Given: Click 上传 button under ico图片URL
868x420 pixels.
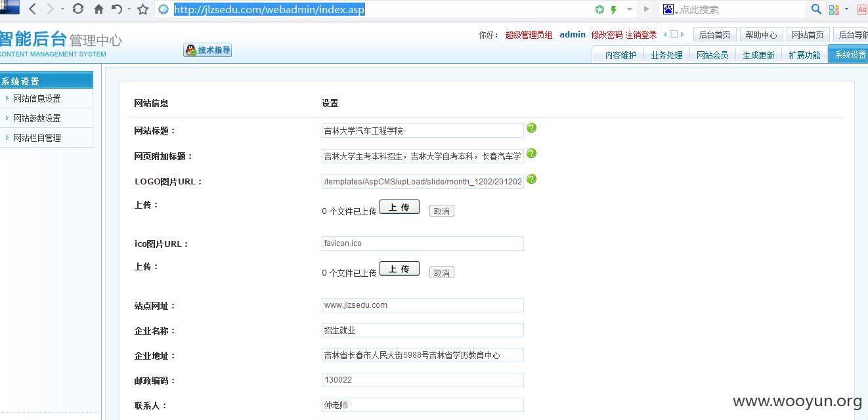Looking at the screenshot, I should tap(399, 269).
